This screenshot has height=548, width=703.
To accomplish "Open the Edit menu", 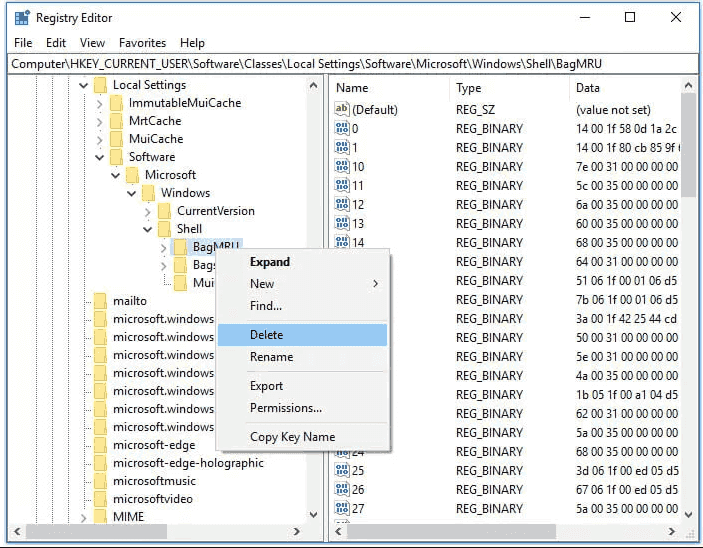I will click(56, 43).
